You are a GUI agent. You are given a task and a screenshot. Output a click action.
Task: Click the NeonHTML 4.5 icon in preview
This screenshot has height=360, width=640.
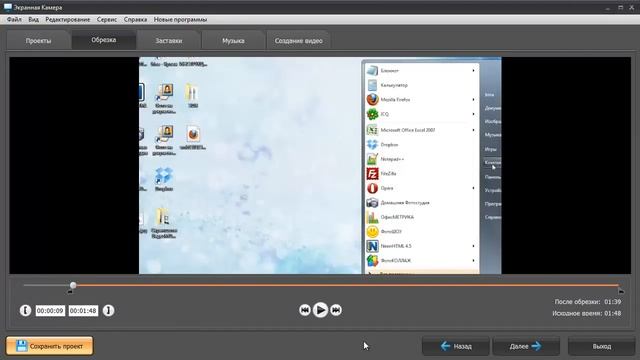[x=372, y=246]
